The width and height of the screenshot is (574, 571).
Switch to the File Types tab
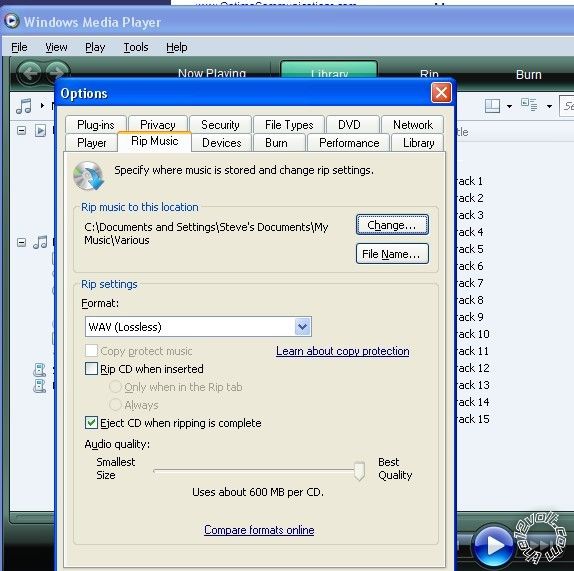coord(289,125)
